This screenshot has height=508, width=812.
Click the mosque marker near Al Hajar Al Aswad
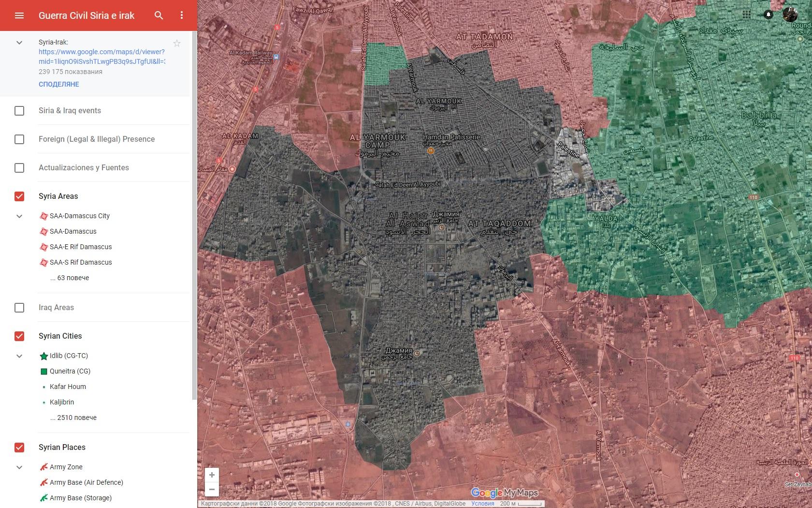(441, 227)
